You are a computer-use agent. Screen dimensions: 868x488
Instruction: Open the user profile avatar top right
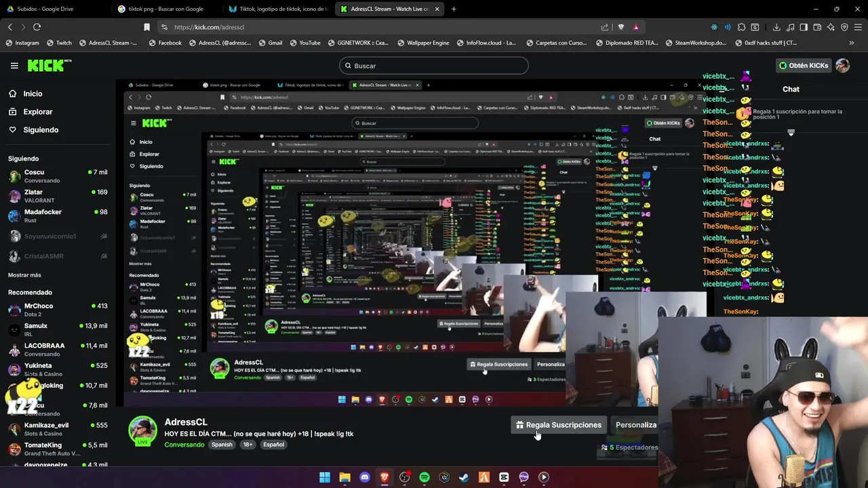coord(842,66)
